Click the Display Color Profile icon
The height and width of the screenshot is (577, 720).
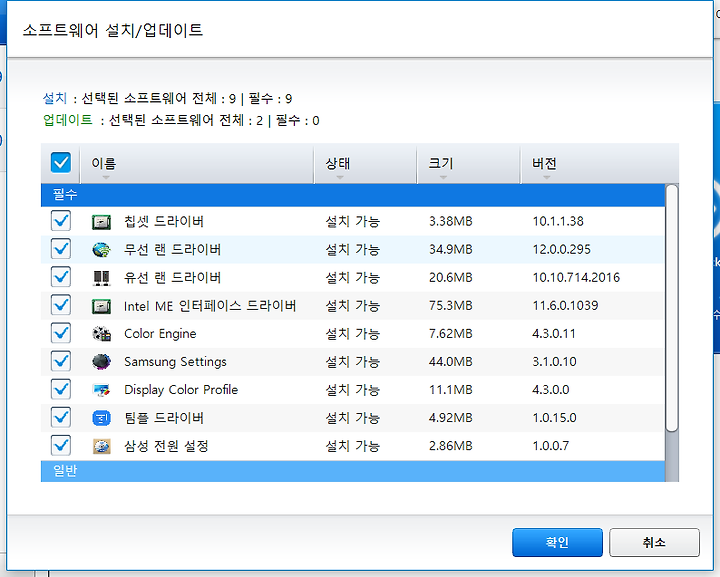pos(101,390)
